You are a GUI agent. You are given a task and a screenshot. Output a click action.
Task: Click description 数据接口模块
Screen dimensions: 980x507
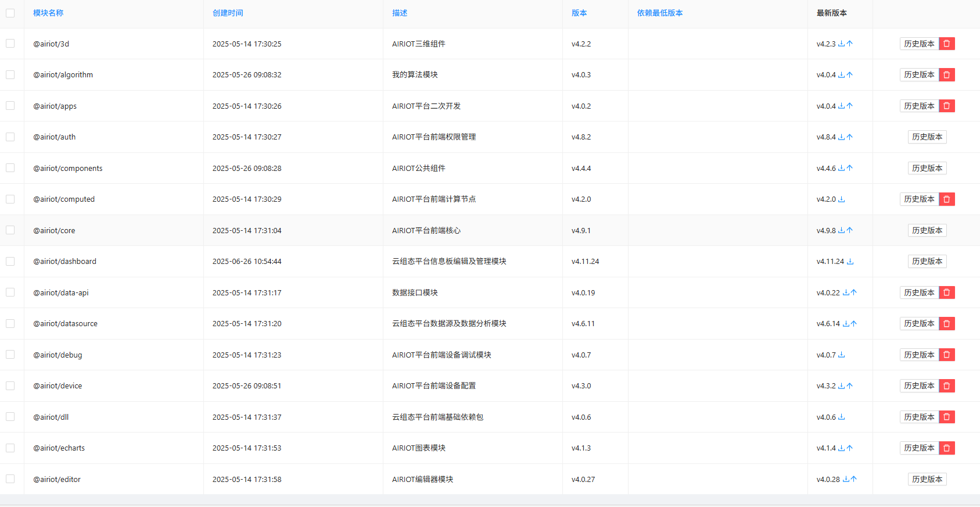[x=415, y=292]
